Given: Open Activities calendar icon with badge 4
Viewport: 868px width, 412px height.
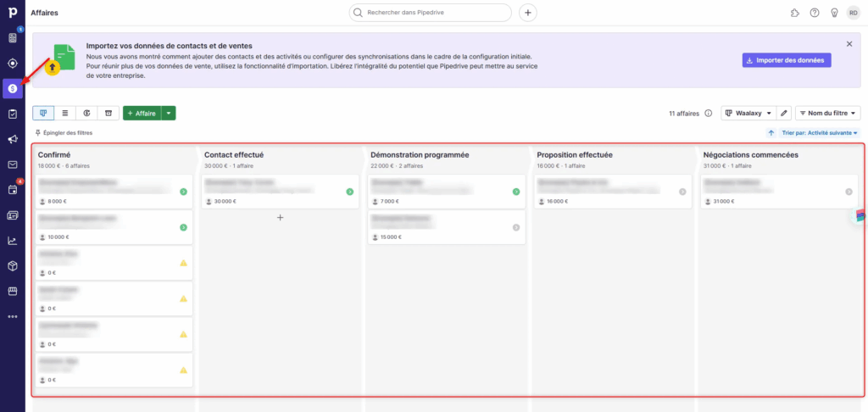Looking at the screenshot, I should point(12,190).
